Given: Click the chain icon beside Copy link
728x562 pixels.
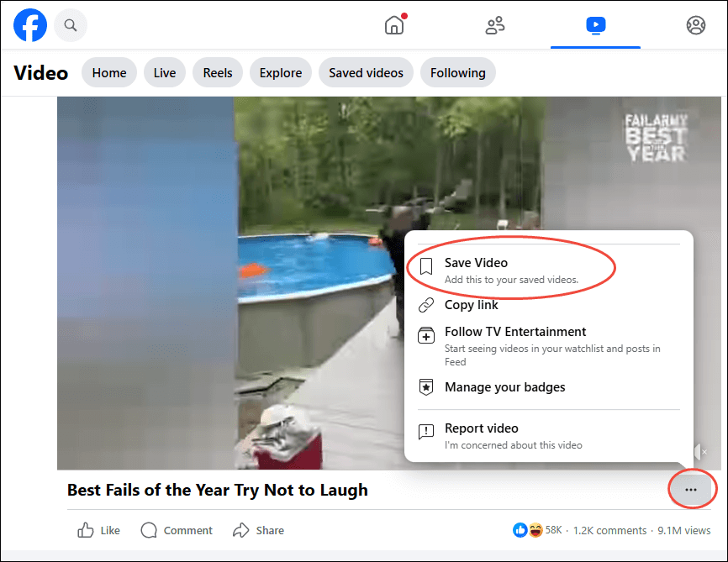Looking at the screenshot, I should [425, 305].
